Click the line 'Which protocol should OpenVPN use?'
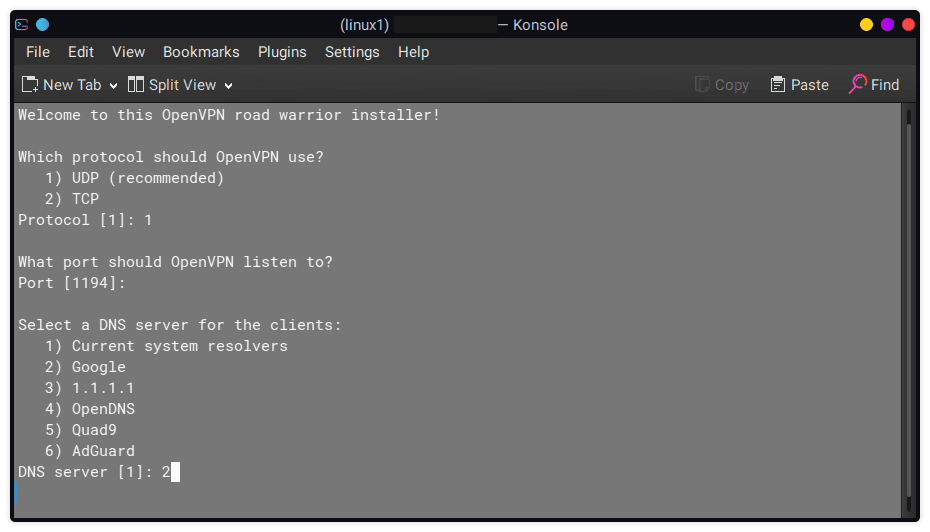This screenshot has height=532, width=930. pos(171,157)
